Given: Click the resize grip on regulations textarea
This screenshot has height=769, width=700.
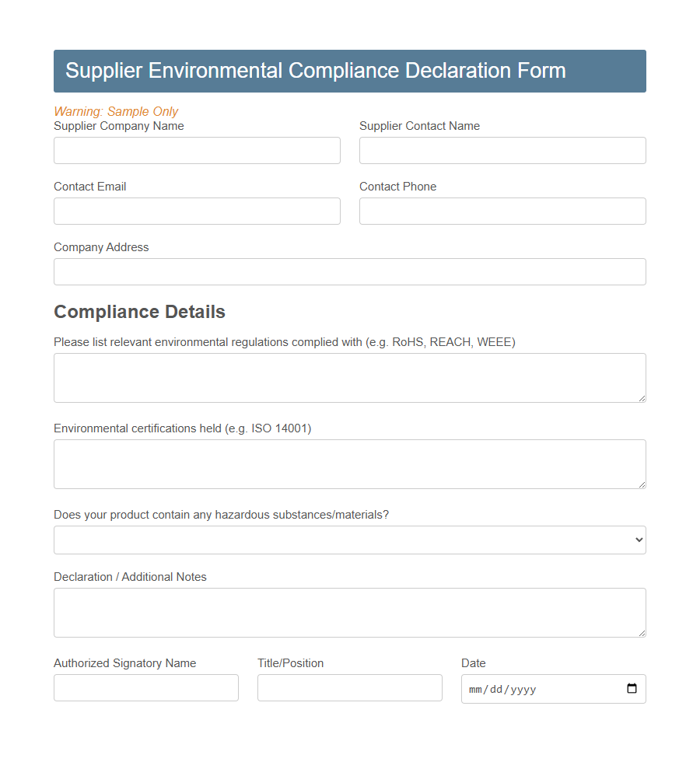Looking at the screenshot, I should (641, 398).
